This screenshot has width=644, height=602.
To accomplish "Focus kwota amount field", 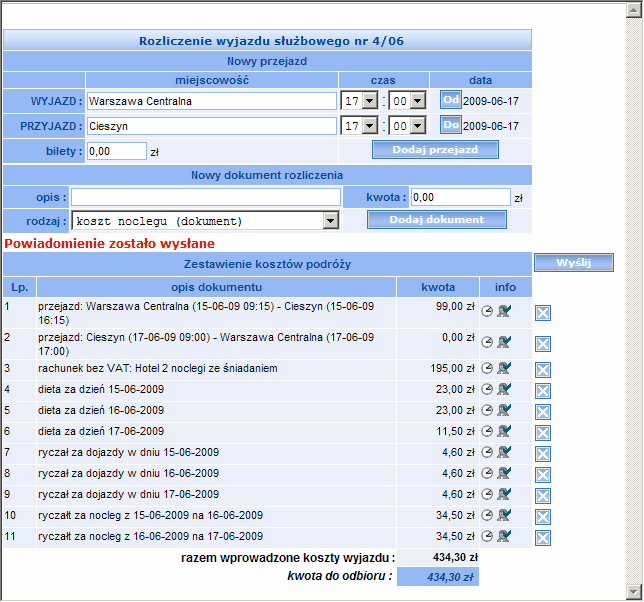I will coord(461,198).
